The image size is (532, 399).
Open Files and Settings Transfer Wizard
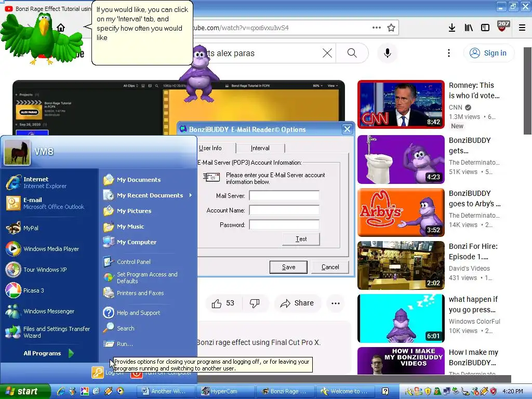click(48, 332)
